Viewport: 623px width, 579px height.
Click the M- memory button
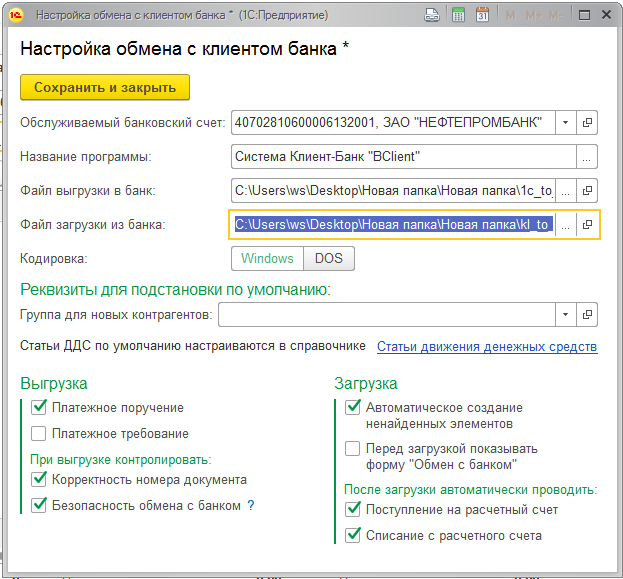tap(556, 15)
